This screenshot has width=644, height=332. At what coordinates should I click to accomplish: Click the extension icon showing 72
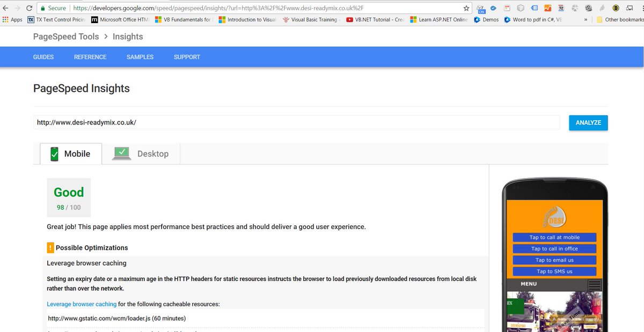tap(561, 8)
